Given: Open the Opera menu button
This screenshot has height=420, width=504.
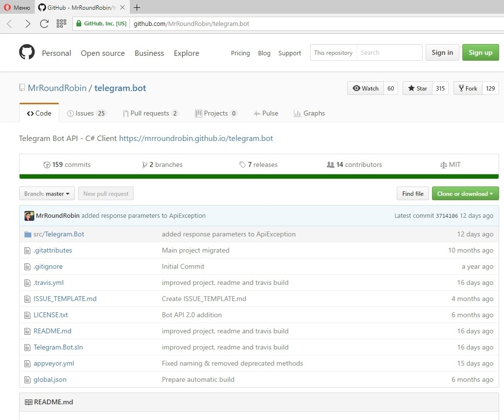Looking at the screenshot, I should pyautogui.click(x=17, y=7).
